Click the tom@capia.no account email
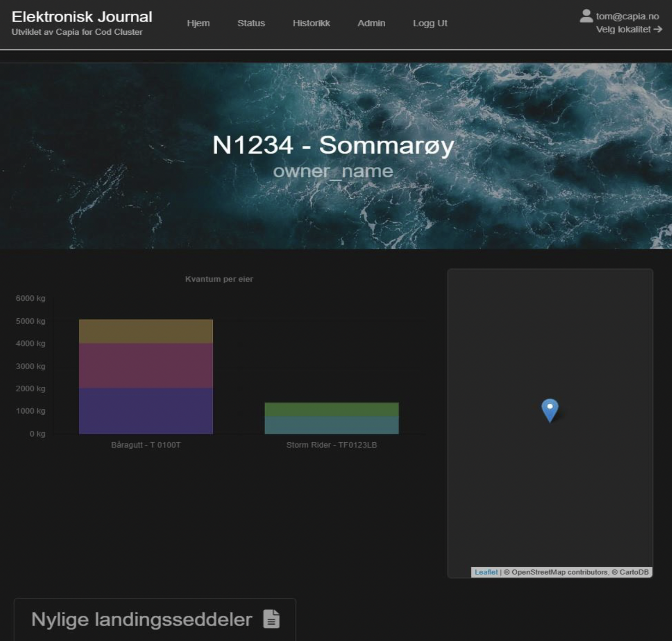This screenshot has height=641, width=672. pyautogui.click(x=627, y=16)
